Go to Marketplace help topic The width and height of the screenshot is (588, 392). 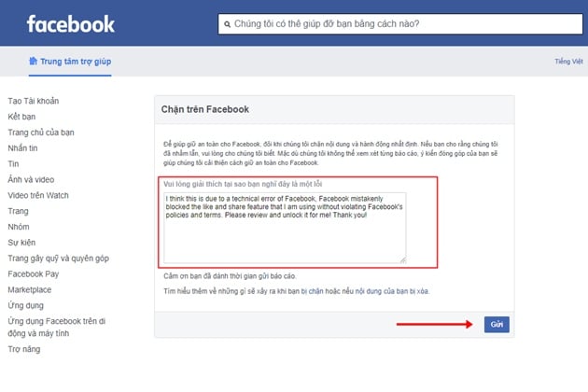pyautogui.click(x=30, y=290)
